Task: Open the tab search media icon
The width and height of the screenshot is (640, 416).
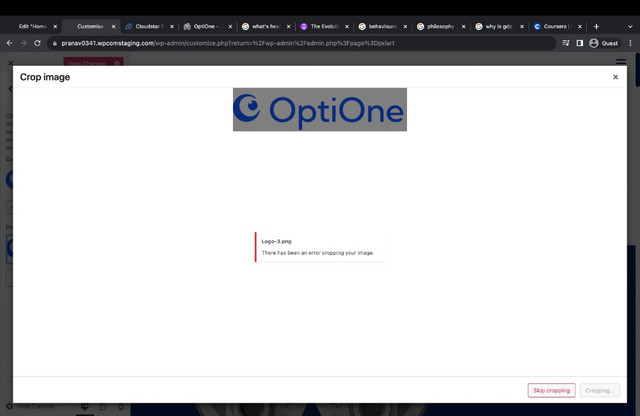Action: tap(566, 43)
